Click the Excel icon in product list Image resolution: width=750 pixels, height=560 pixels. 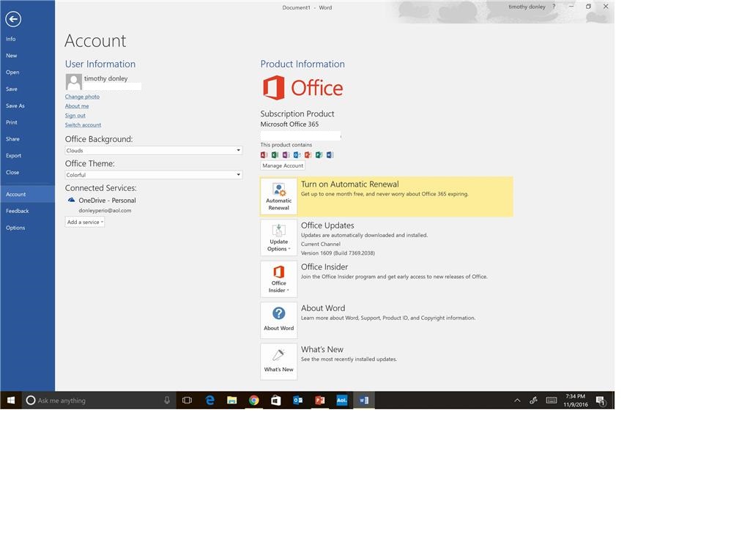275,154
